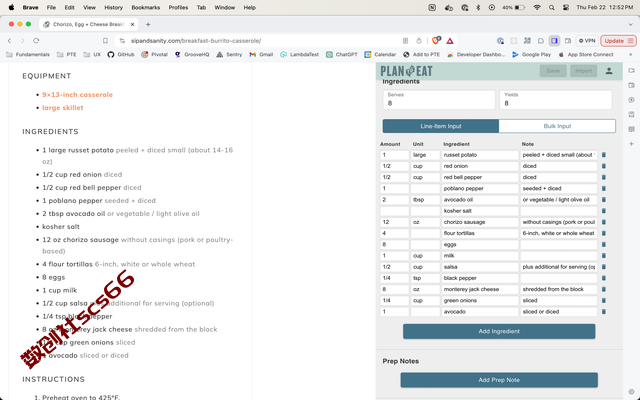Focus the address bar URL
Viewport: 640px width, 400px height.
(x=196, y=41)
